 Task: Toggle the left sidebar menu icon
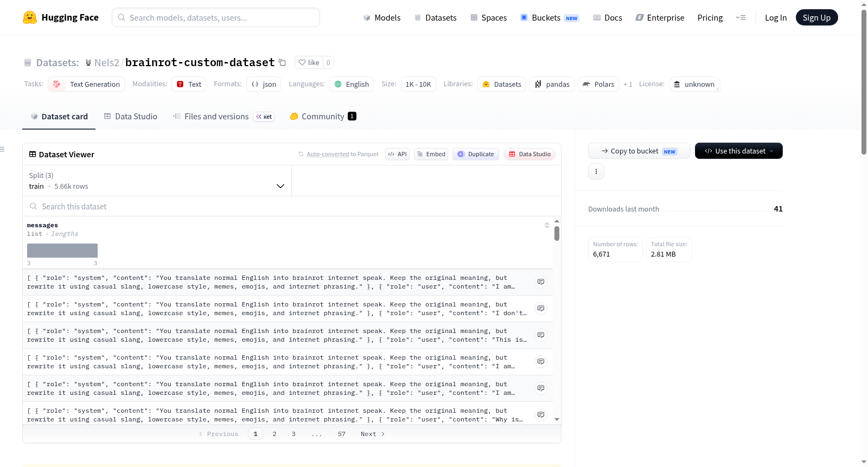tap(2, 149)
